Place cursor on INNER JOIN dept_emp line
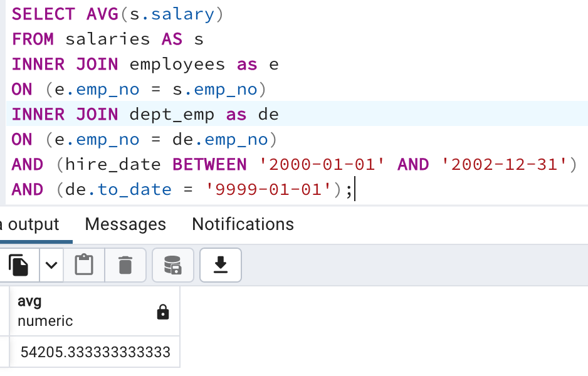 [x=125, y=114]
